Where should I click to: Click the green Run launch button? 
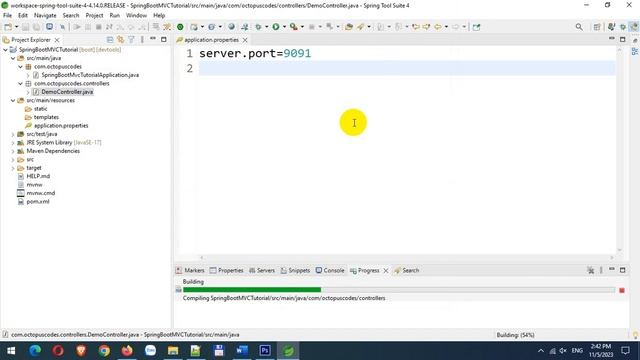point(276,27)
